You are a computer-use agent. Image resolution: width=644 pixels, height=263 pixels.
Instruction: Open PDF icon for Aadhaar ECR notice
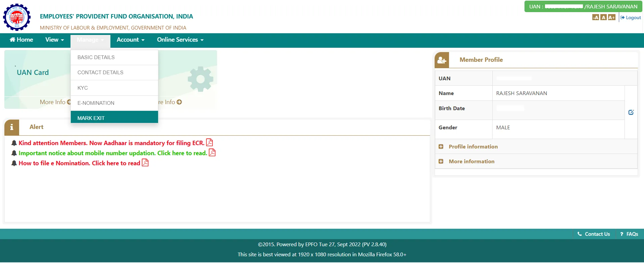tap(209, 142)
